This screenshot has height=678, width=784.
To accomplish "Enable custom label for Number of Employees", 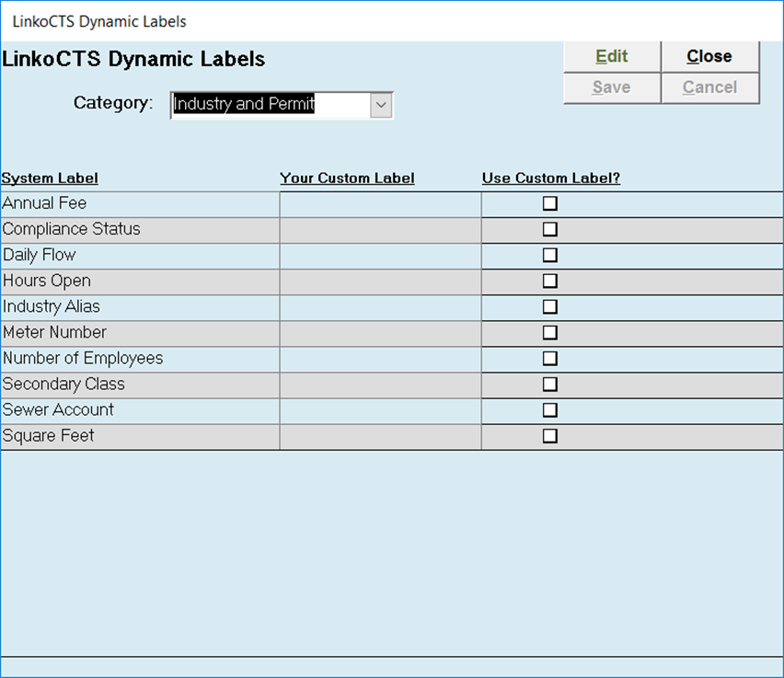I will pyautogui.click(x=550, y=359).
